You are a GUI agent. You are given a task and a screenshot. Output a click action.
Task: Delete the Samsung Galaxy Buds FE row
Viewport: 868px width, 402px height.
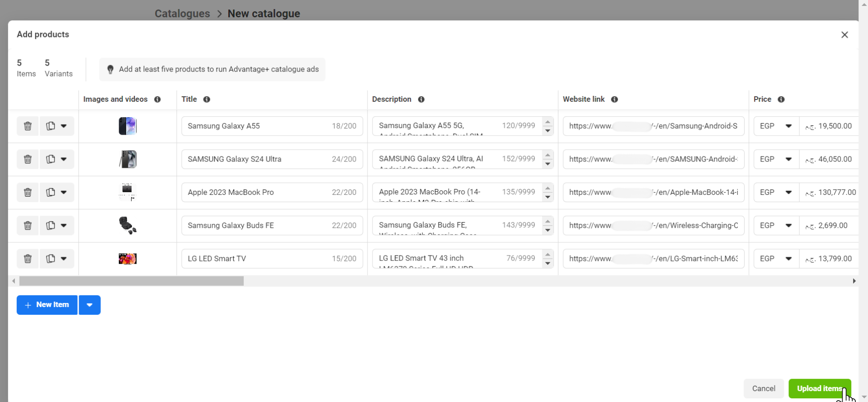pyautogui.click(x=28, y=226)
